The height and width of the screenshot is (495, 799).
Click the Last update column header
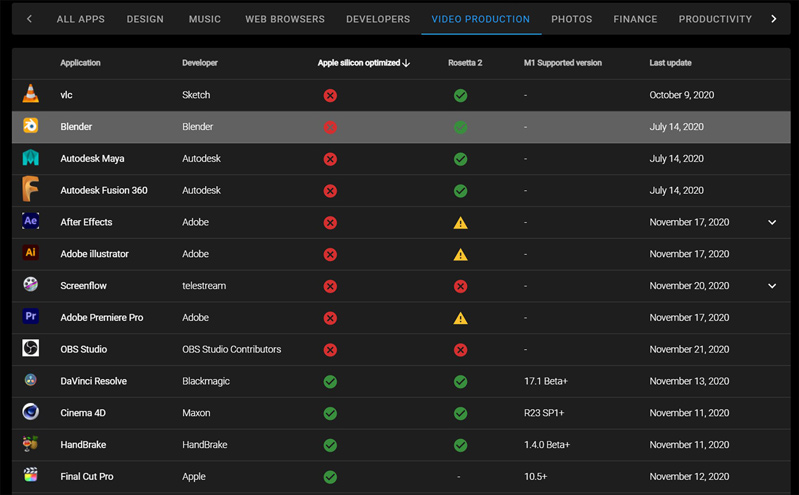670,63
